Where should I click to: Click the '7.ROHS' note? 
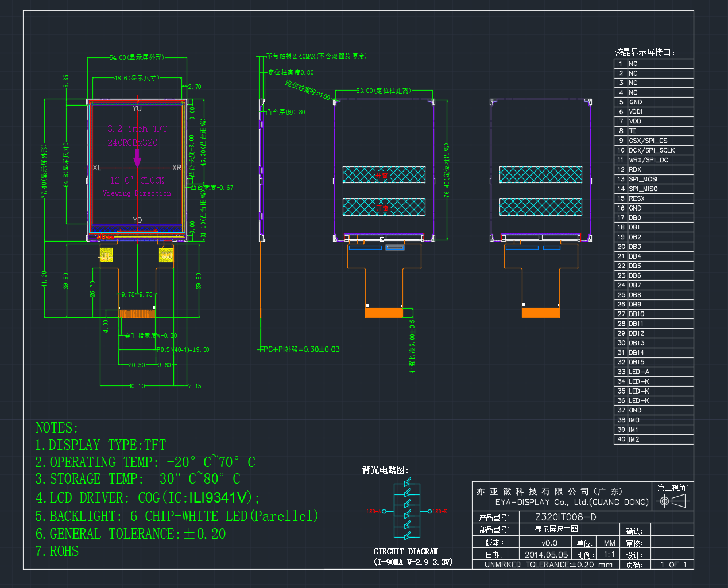[x=57, y=551]
